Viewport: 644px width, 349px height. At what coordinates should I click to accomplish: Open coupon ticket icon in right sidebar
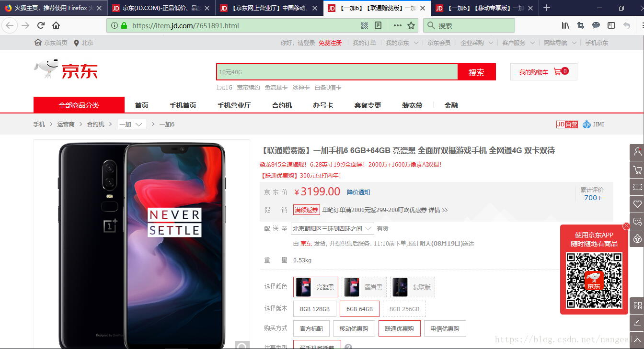pos(637,187)
